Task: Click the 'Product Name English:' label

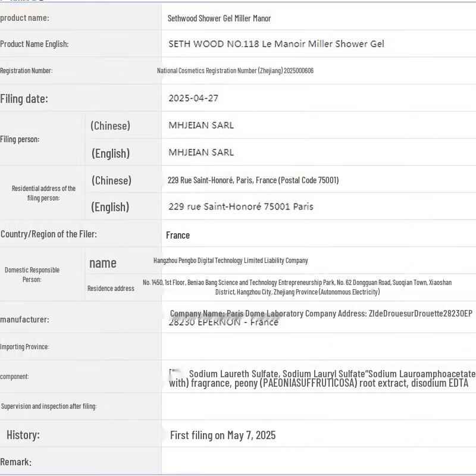Action: click(35, 44)
